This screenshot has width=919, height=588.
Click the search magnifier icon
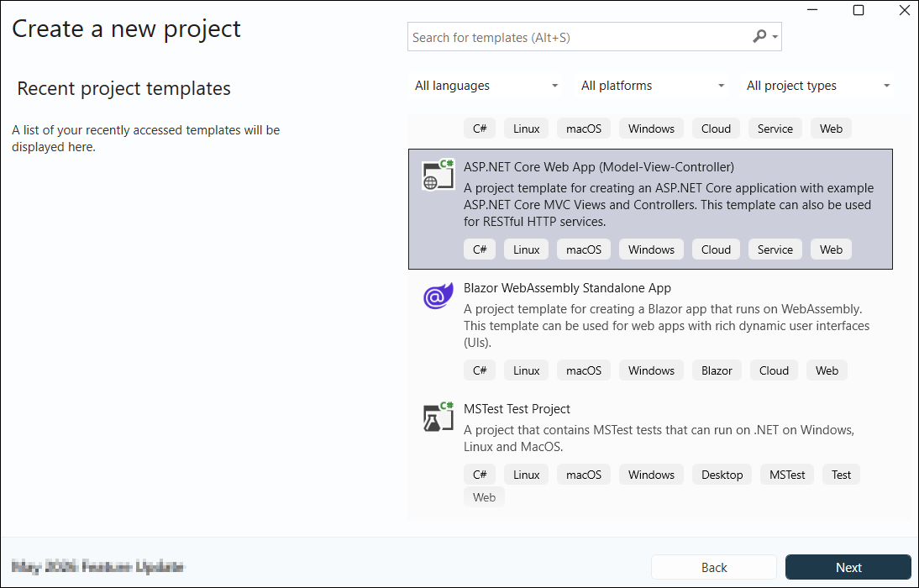(759, 36)
